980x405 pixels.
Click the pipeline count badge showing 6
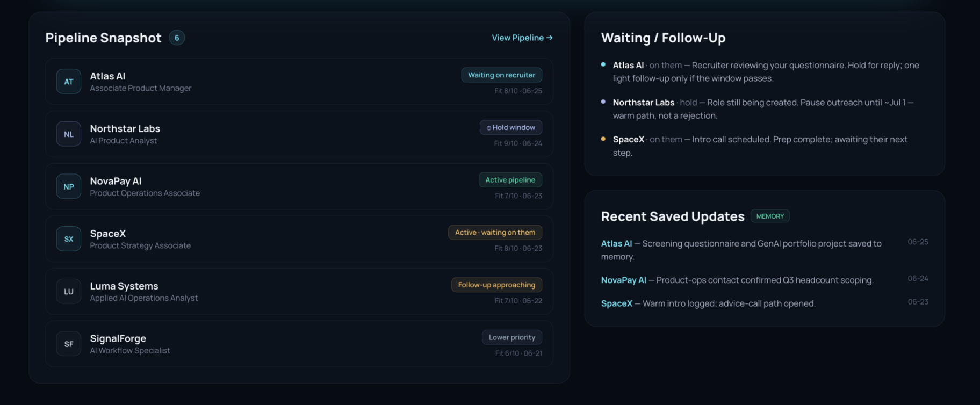pyautogui.click(x=177, y=38)
